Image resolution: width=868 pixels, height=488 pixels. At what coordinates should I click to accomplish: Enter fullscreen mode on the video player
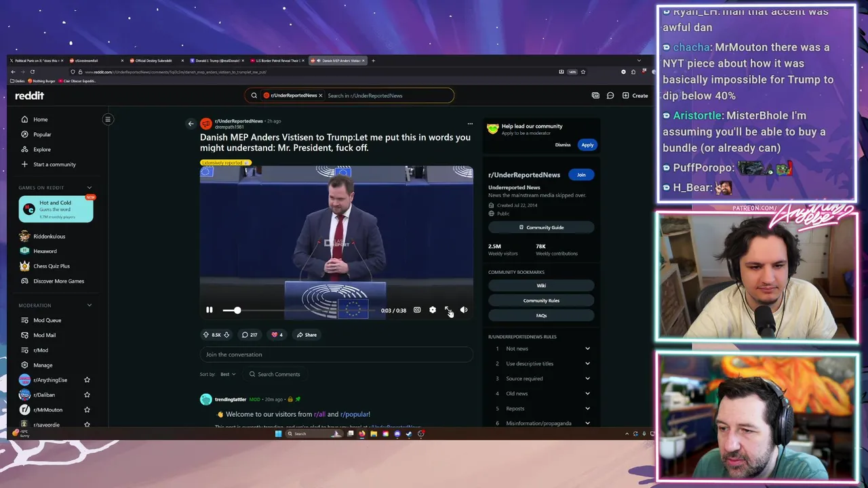(x=448, y=310)
